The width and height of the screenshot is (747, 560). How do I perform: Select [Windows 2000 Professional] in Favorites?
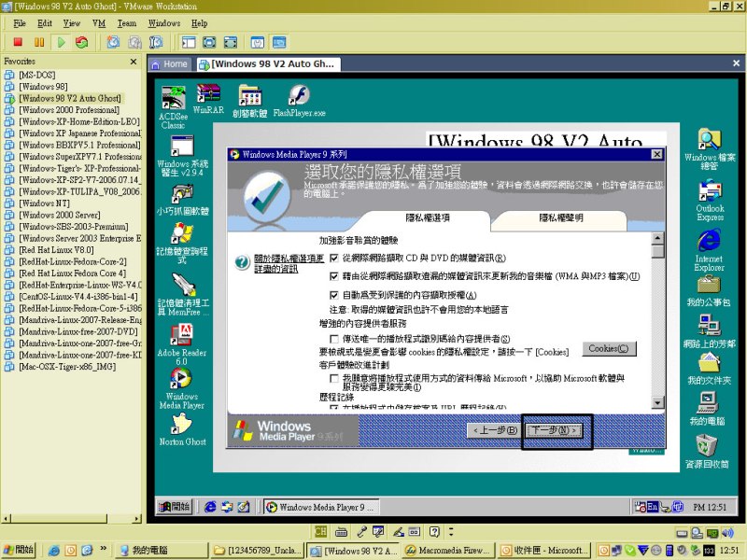(x=69, y=110)
